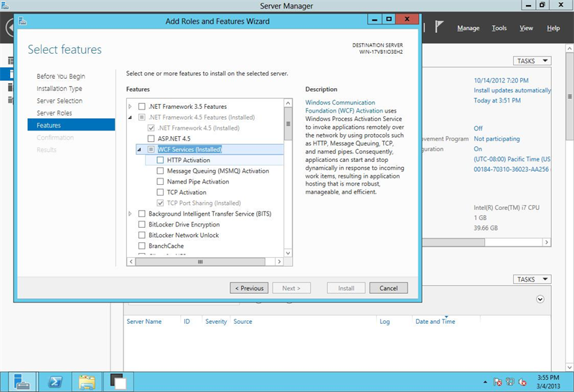Sort events by Log column
The width and height of the screenshot is (574, 392).
[x=385, y=322]
